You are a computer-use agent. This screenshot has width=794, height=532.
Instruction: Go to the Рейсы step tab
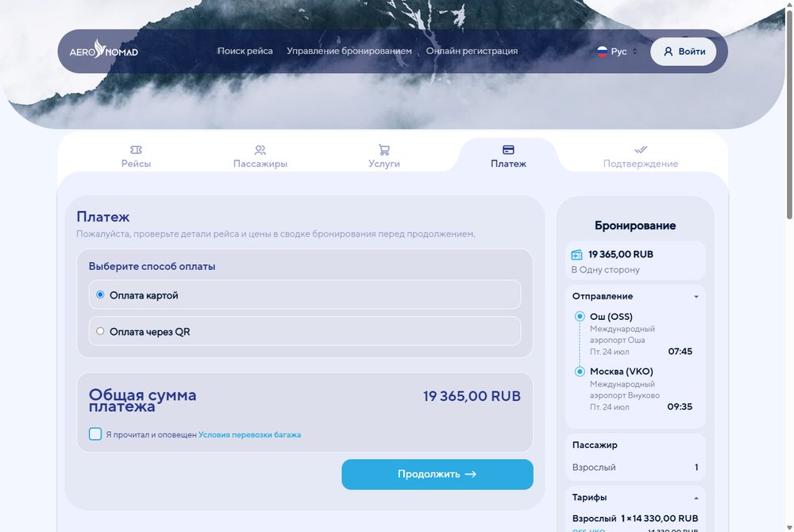coord(137,156)
